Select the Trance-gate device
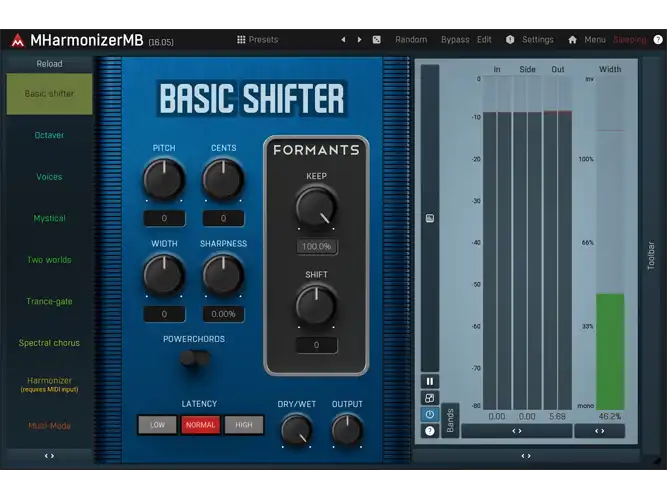The height and width of the screenshot is (500, 667). coord(49,301)
